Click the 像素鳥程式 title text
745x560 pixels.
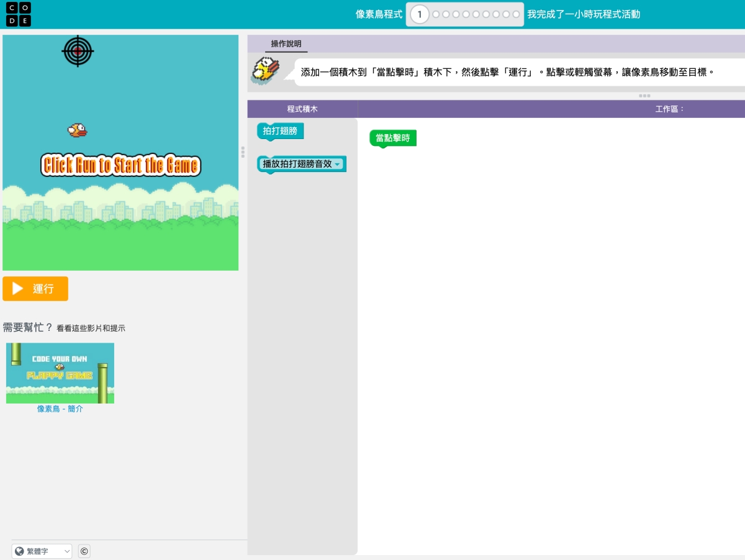379,14
